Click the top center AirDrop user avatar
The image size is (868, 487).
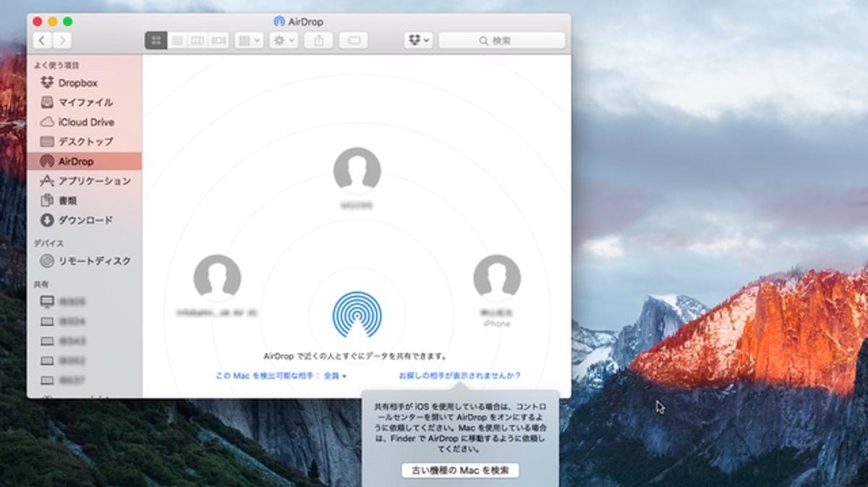click(357, 171)
